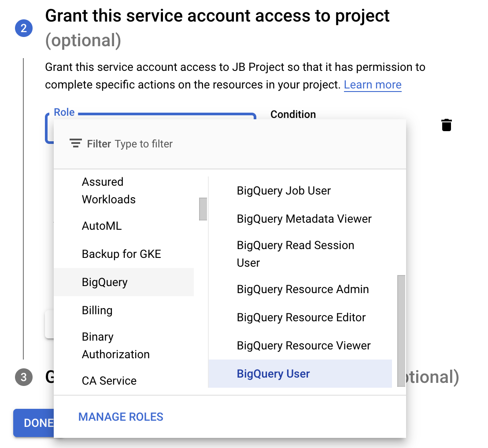Screen dimensions: 488x448
Task: Select BigQuery Resource Admin role
Action: click(303, 289)
